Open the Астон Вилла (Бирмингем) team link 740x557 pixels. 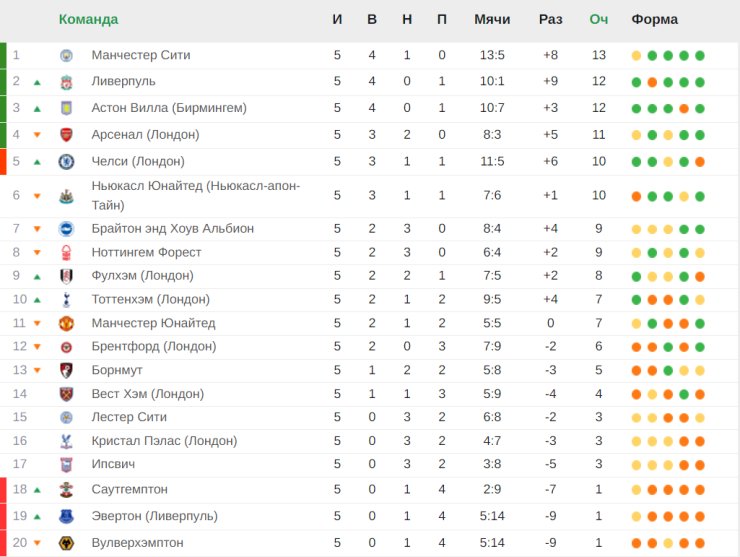[169, 108]
